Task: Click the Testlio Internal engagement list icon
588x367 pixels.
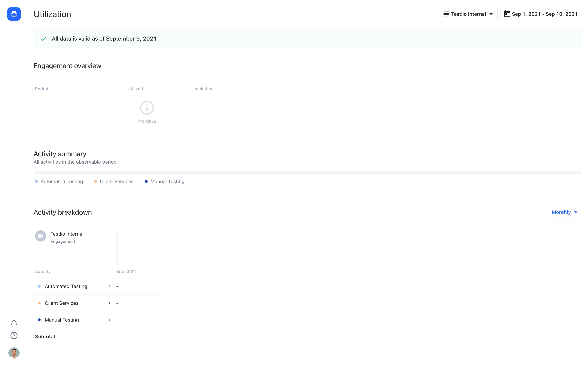Action: [40, 236]
